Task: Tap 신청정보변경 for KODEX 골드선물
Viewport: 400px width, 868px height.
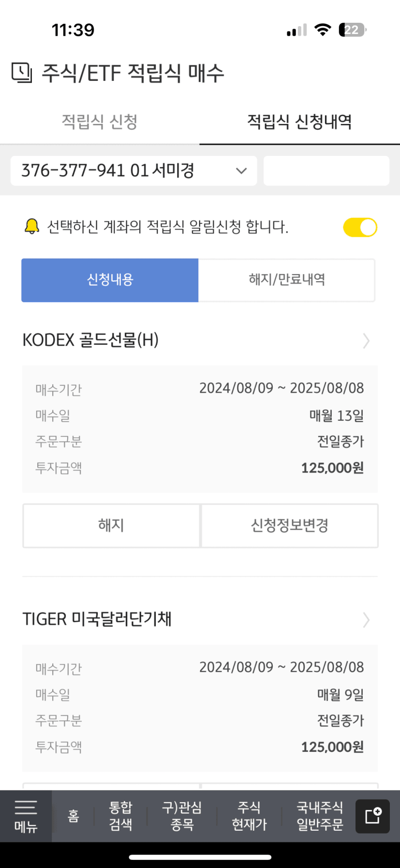Action: coord(290,526)
